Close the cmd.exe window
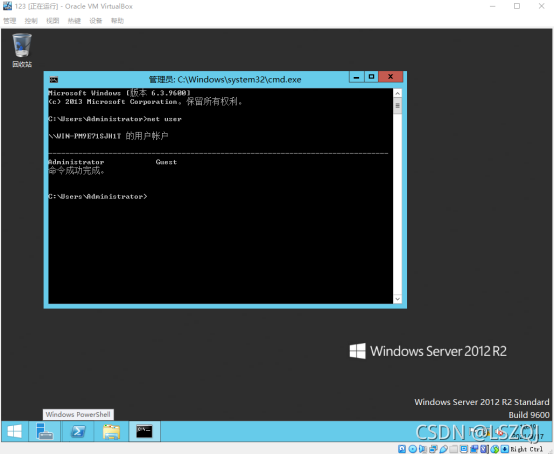Screen dimensions: 554x454 390,77
